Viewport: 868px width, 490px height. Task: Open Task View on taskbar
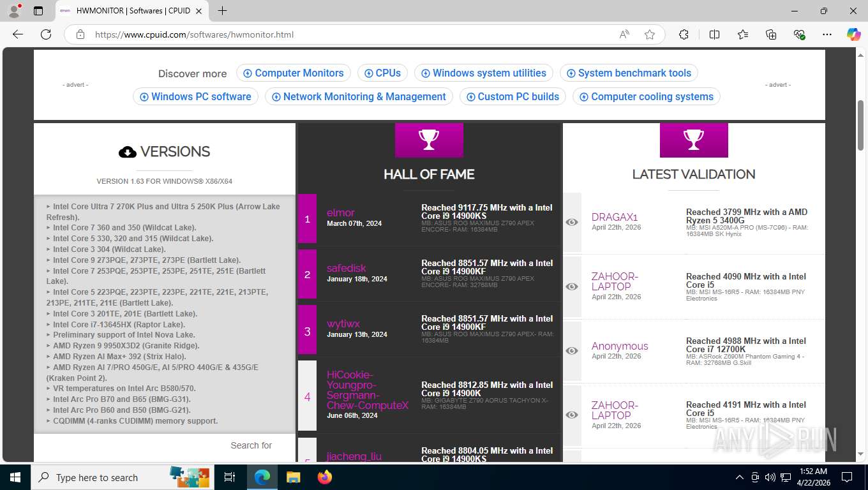pyautogui.click(x=230, y=477)
